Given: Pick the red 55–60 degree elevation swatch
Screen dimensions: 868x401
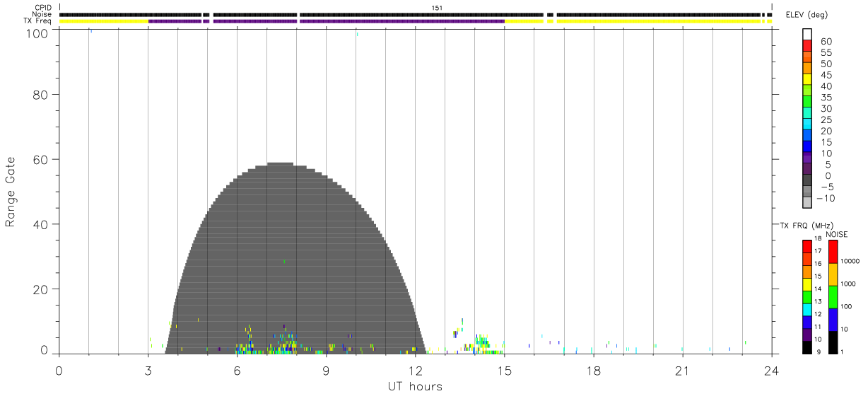Looking at the screenshot, I should click(x=807, y=46).
